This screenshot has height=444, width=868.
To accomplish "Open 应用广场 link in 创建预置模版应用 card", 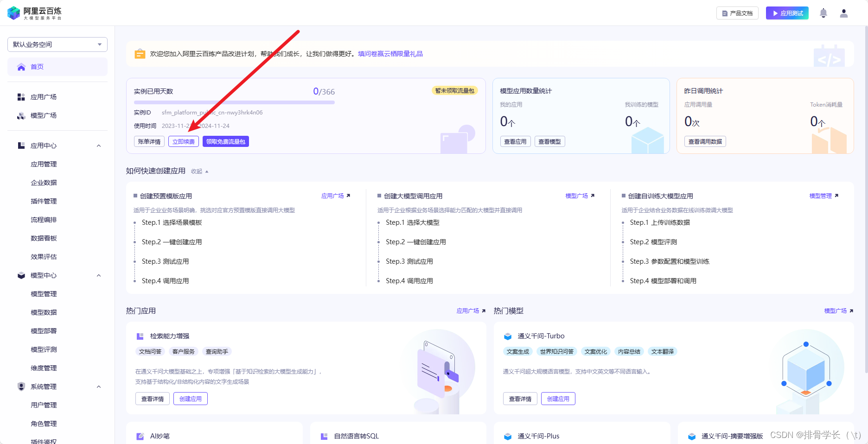I will coord(336,196).
